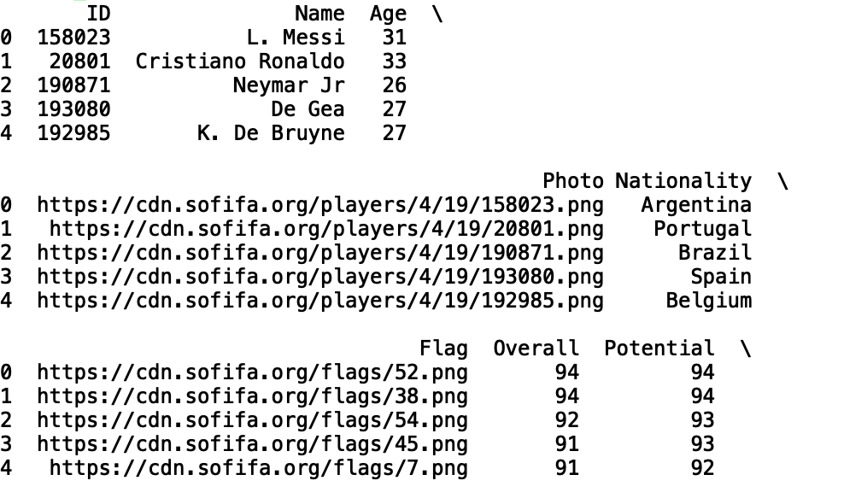Screen dimensions: 844x504
Task: Select the Argentina nationality value
Action: pos(696,205)
